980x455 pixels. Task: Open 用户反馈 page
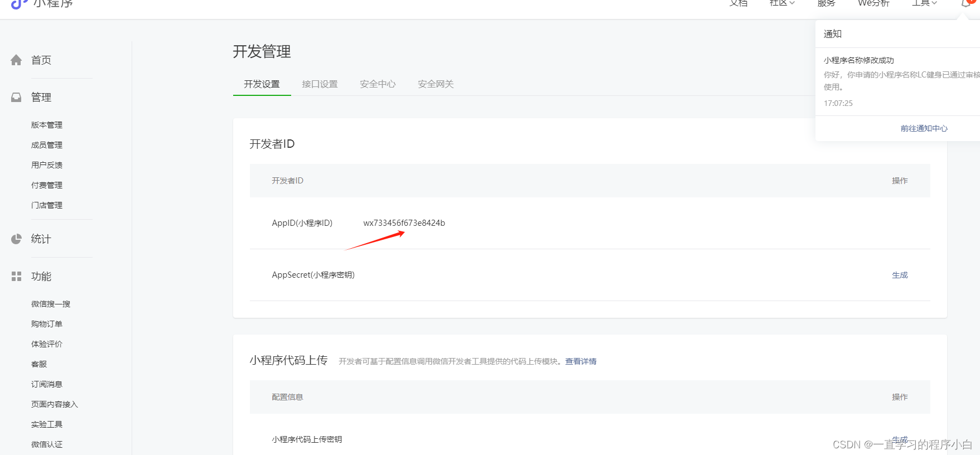click(x=47, y=165)
